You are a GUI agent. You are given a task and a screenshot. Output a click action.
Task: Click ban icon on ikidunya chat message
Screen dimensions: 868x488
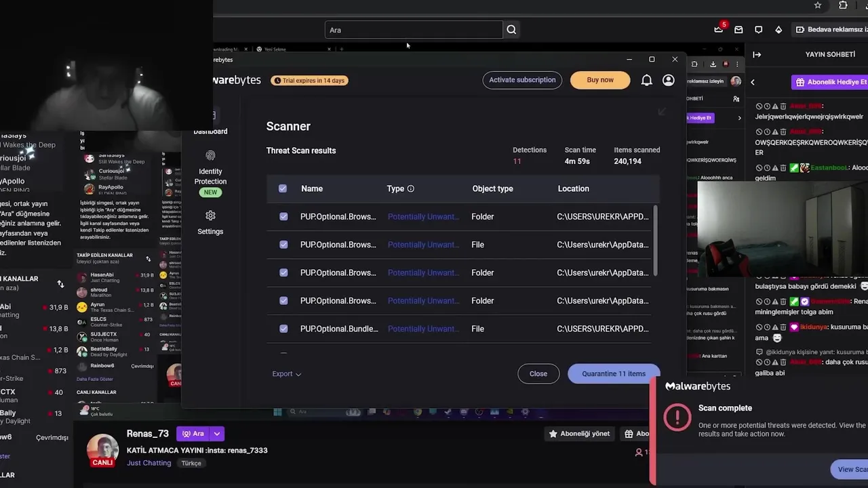click(x=759, y=327)
